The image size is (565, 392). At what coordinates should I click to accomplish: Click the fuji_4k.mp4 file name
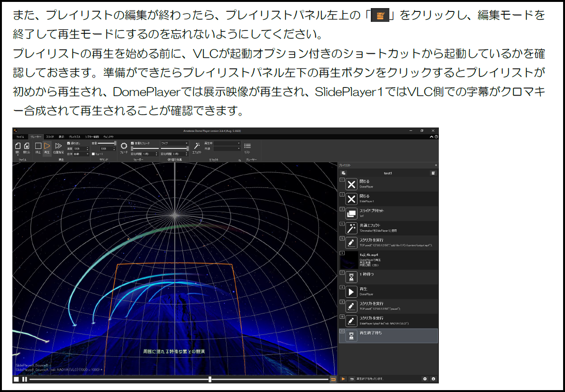[x=369, y=255]
